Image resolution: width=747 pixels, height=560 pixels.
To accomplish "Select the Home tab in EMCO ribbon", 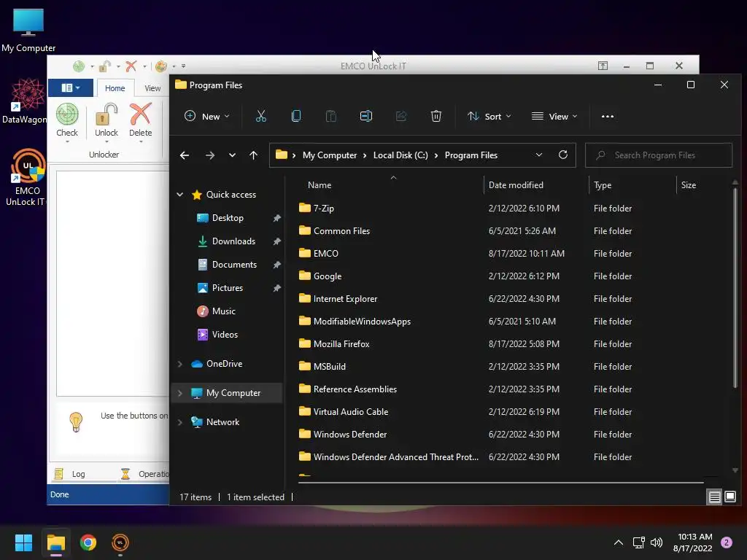I will pos(115,88).
